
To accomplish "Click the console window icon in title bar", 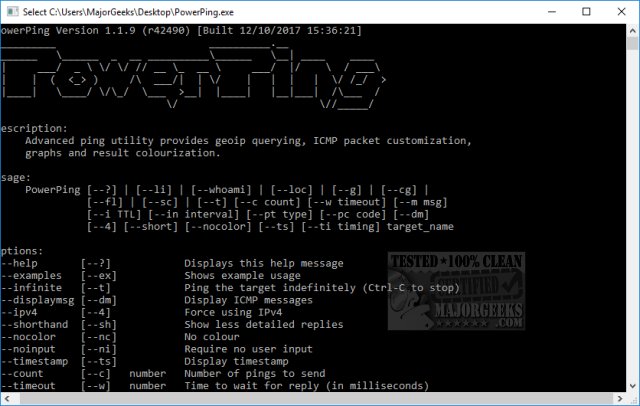I will point(13,11).
